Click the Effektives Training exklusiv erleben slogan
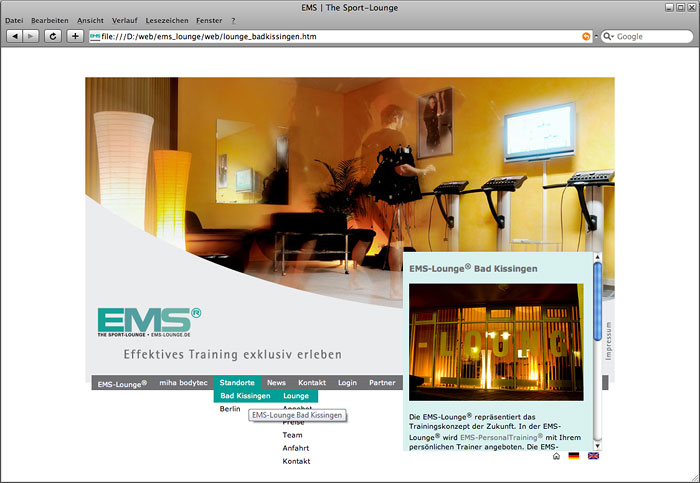 tap(233, 354)
